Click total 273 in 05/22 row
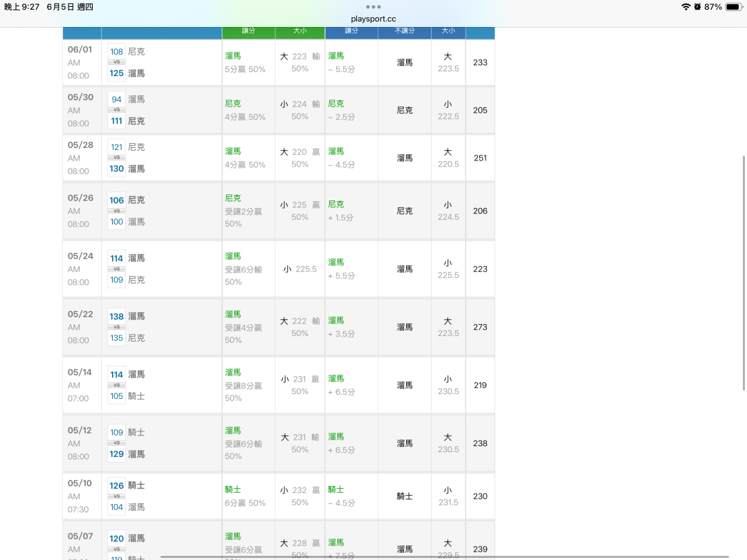Image resolution: width=747 pixels, height=560 pixels. click(480, 326)
